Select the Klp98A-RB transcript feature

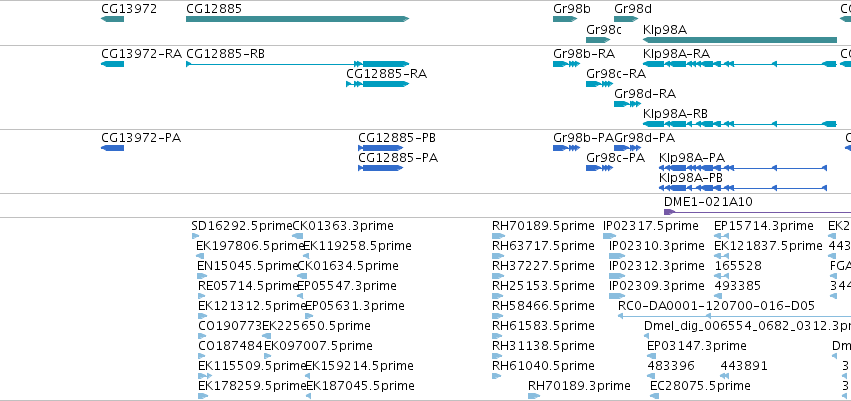740,124
